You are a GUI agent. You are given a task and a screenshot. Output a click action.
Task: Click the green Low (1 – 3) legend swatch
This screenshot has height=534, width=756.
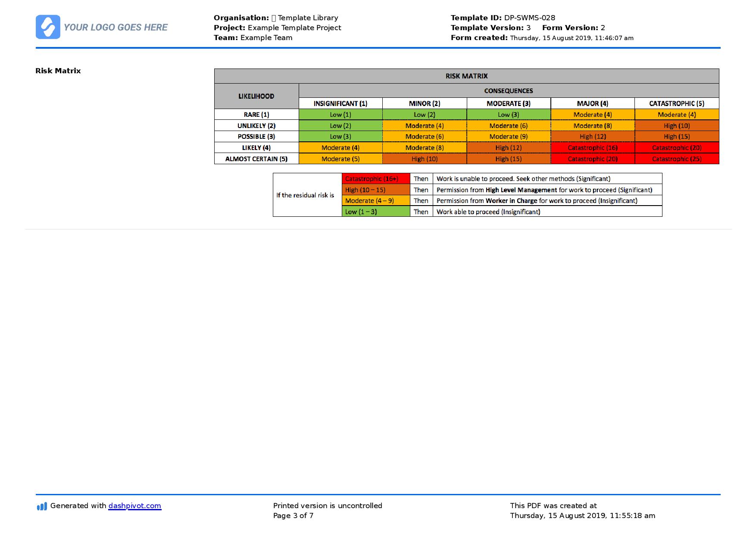[375, 212]
